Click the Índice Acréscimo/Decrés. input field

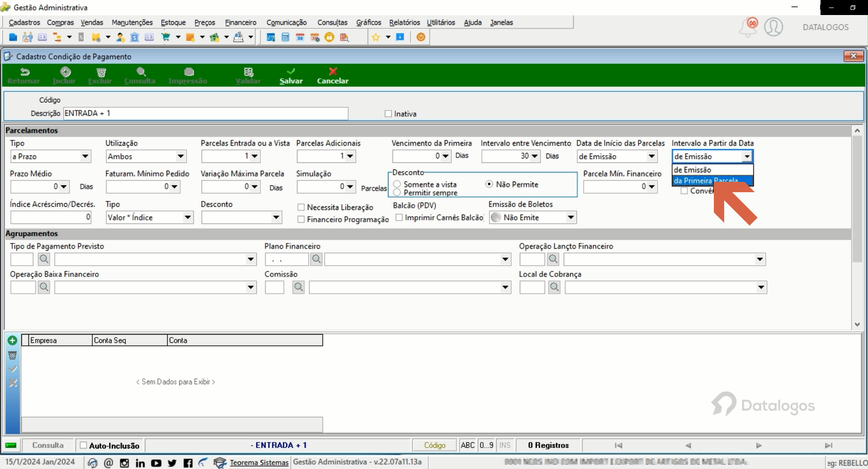pyautogui.click(x=51, y=217)
